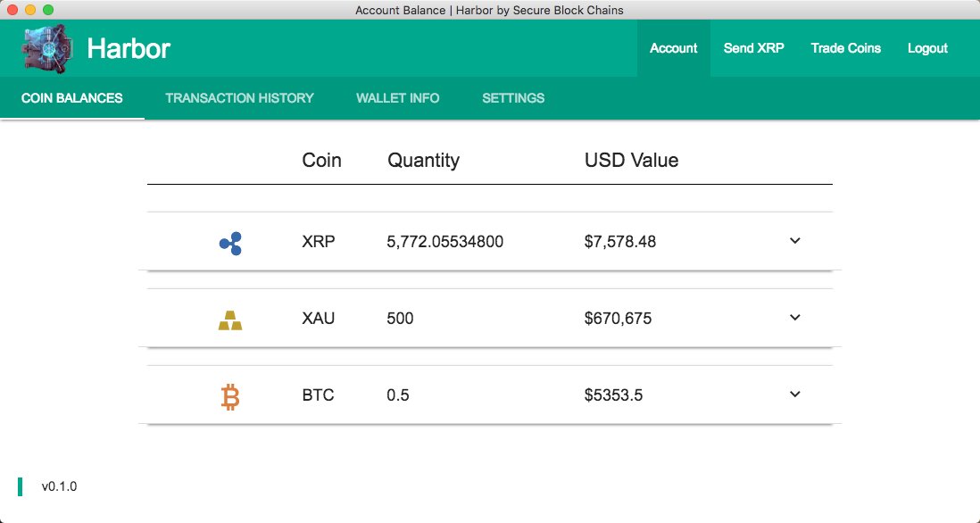Click the Quantity column header

click(423, 160)
